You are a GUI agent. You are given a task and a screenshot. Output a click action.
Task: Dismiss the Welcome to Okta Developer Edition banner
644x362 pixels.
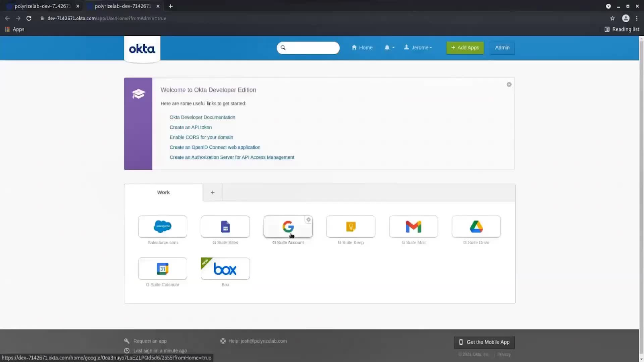pyautogui.click(x=509, y=84)
